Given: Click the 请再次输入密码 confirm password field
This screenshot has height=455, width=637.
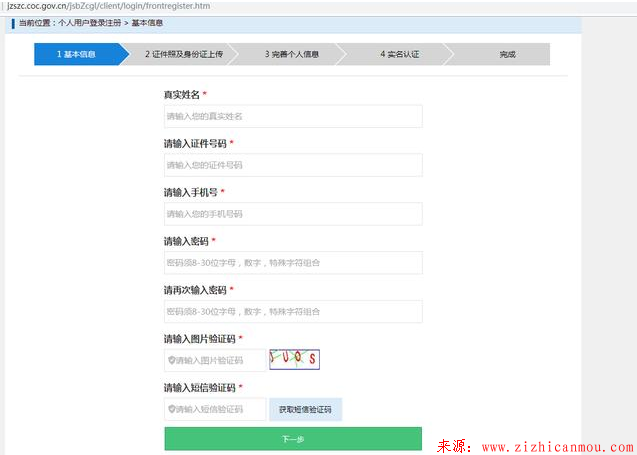Looking at the screenshot, I should click(x=293, y=311).
